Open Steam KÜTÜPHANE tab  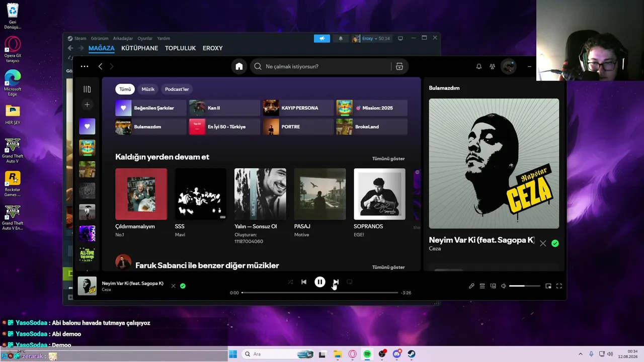140,48
